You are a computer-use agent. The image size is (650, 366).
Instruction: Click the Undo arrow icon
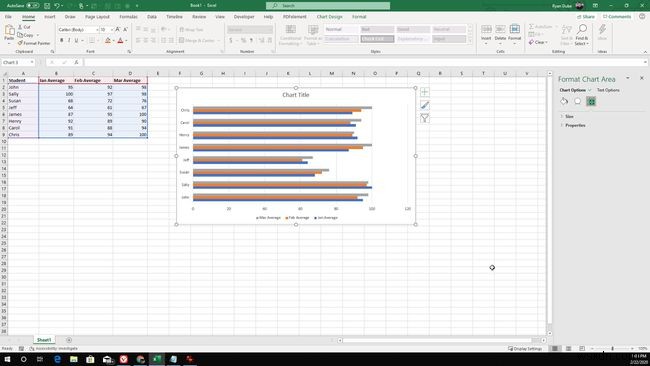(57, 6)
